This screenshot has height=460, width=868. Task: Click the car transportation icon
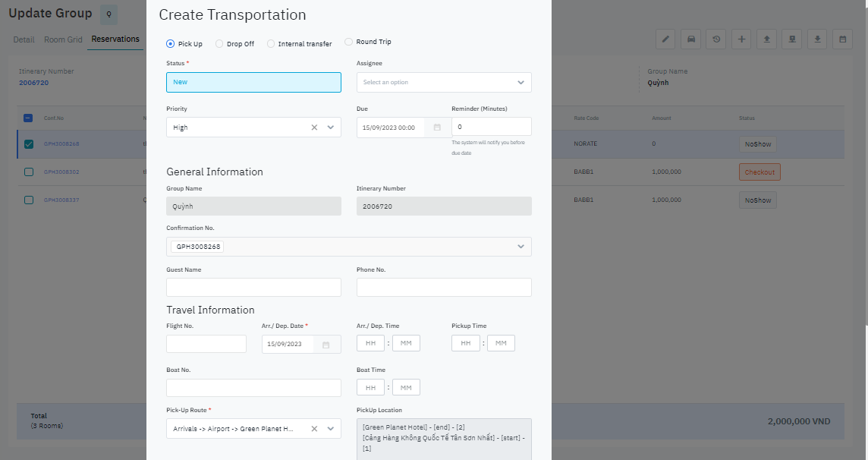pyautogui.click(x=690, y=39)
